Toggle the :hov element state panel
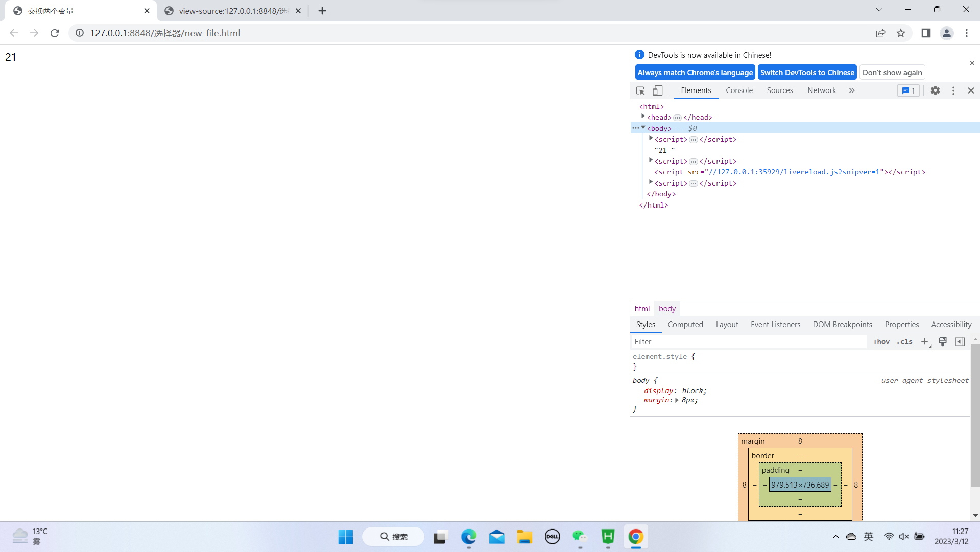This screenshot has height=552, width=980. click(x=881, y=342)
